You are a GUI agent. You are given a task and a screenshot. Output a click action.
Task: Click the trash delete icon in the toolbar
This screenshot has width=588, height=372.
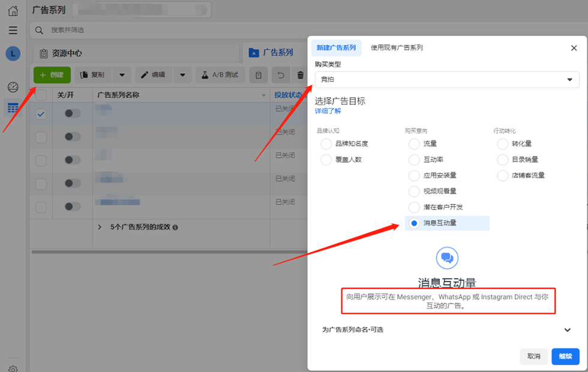tap(301, 75)
